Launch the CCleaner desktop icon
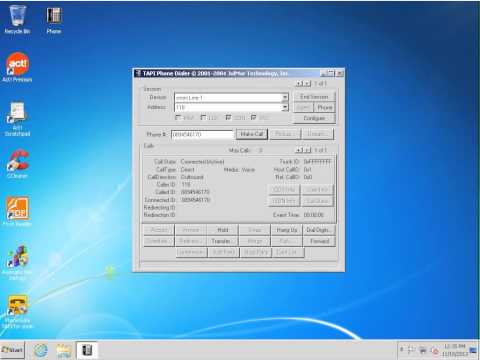Image resolution: width=480 pixels, height=360 pixels. pos(17,164)
